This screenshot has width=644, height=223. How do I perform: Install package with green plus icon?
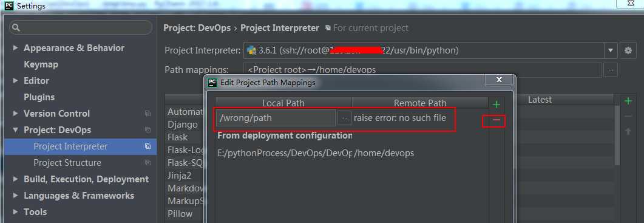pos(628,101)
